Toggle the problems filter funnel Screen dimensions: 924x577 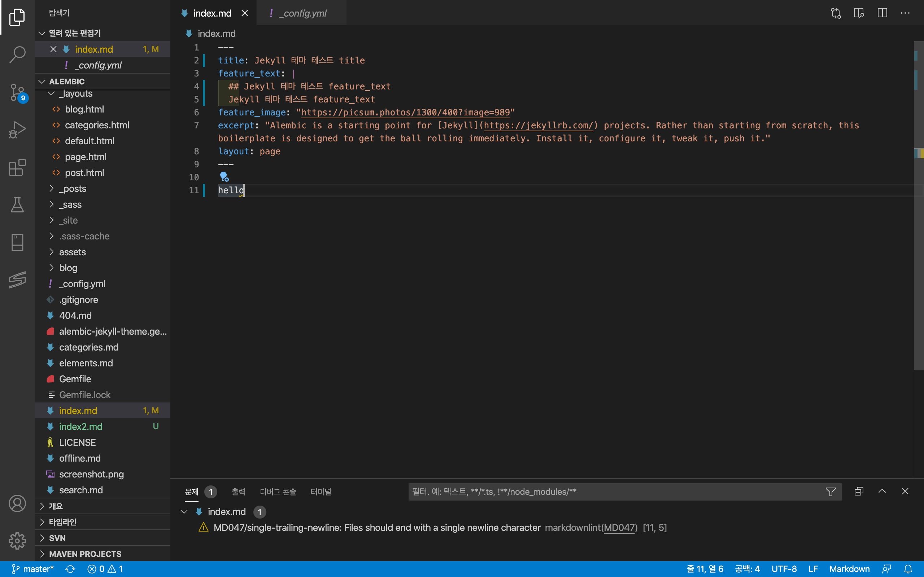[831, 492]
